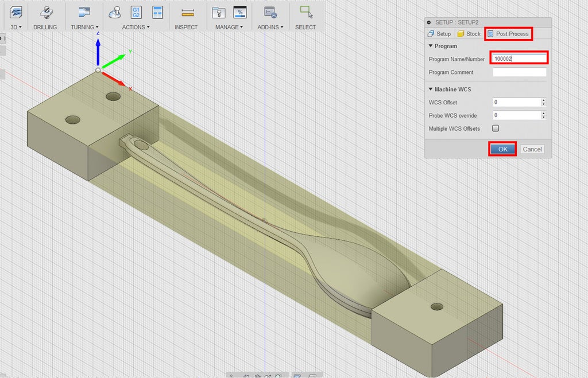Click the Drilling operation icon

46,13
